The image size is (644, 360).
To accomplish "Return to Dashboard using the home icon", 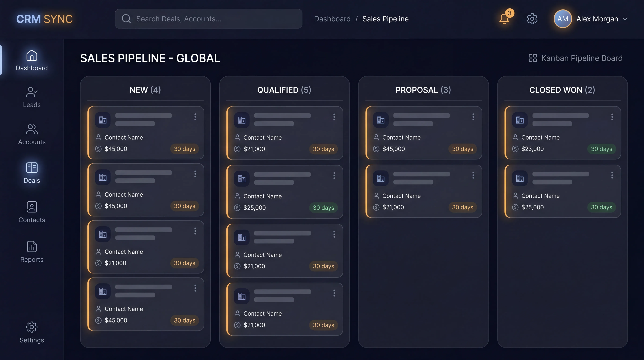I will [x=31, y=55].
